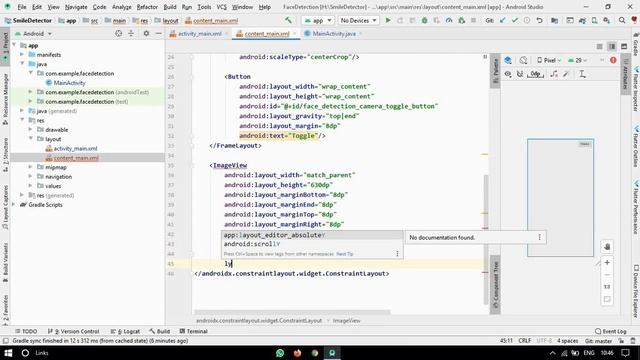The width and height of the screenshot is (640, 360).
Task: Open the SDK Manager icon
Action: pyautogui.click(x=607, y=20)
